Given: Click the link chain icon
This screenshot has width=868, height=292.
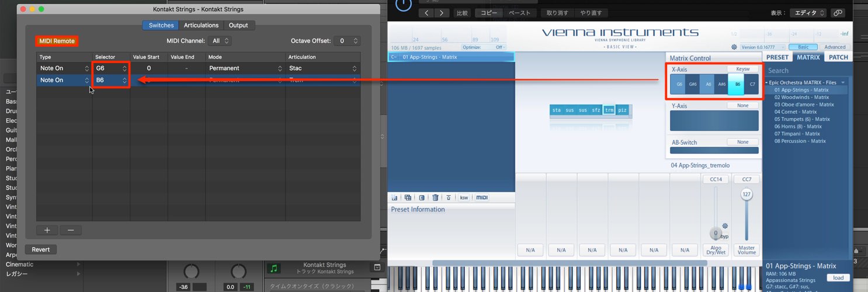Looking at the screenshot, I should coord(838,13).
